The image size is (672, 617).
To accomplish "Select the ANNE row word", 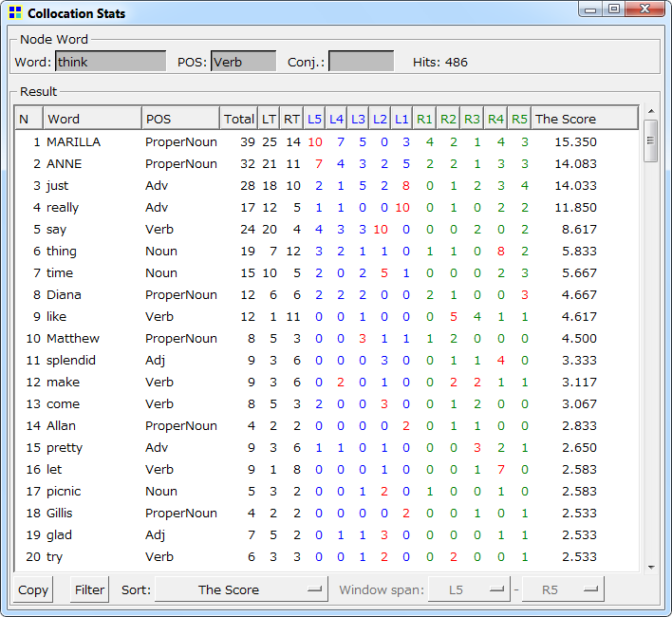I will (x=64, y=163).
